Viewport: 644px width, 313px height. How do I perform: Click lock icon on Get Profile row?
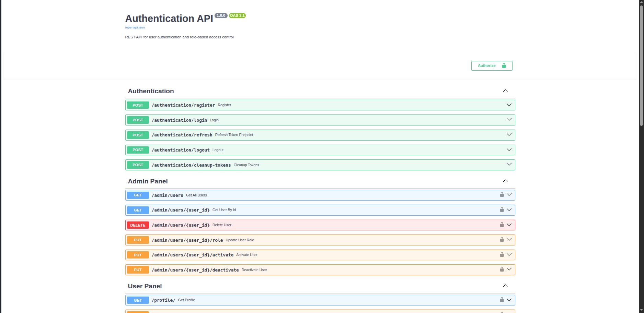(502, 300)
